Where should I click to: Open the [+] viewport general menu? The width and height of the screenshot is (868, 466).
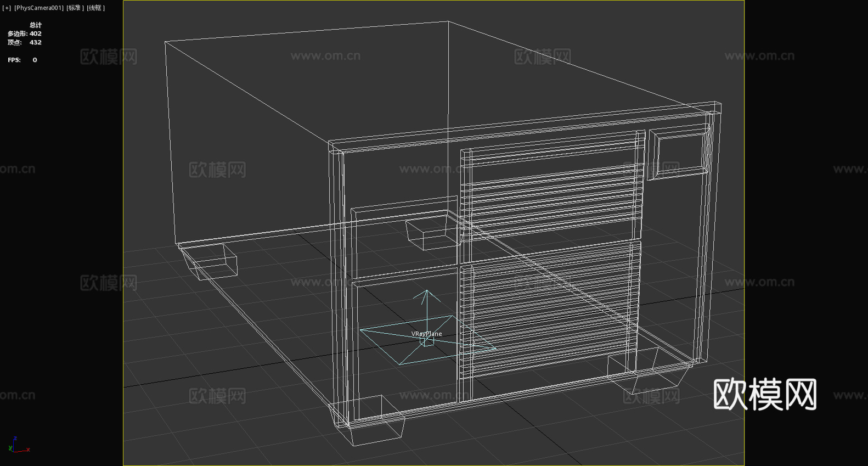[7, 8]
